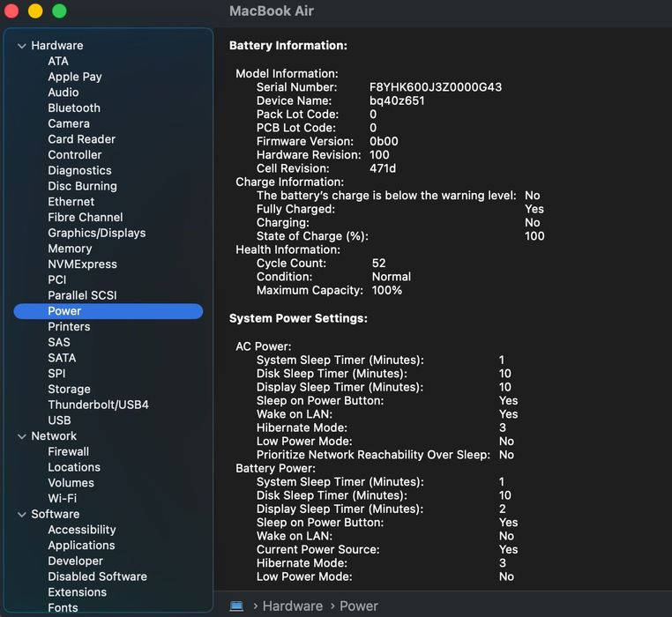
Task: Click the AC Power subsection label
Action: point(263,346)
